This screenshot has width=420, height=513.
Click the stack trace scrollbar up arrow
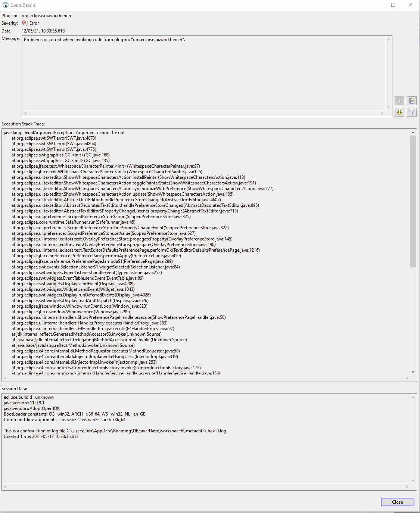pyautogui.click(x=413, y=132)
